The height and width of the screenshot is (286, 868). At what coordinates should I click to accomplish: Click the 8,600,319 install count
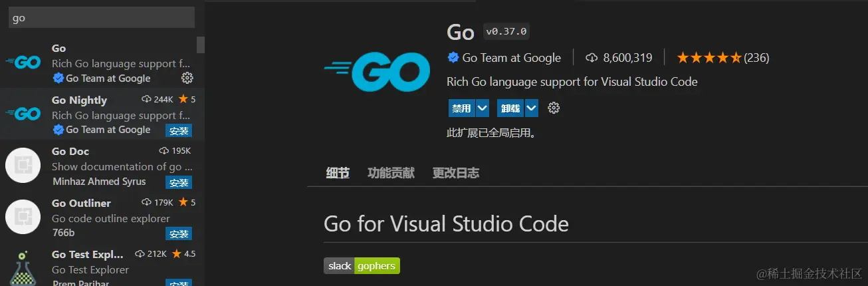(627, 58)
